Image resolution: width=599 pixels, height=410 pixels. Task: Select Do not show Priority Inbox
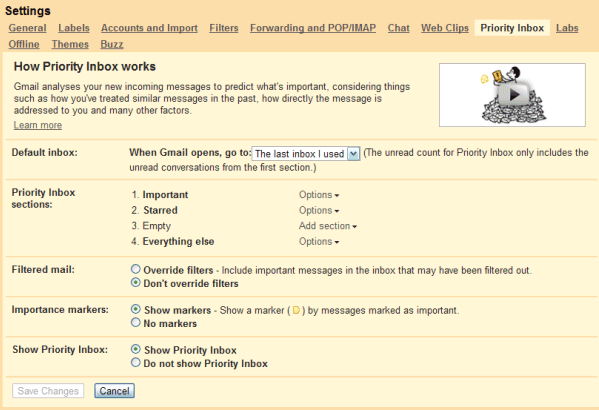pos(136,363)
